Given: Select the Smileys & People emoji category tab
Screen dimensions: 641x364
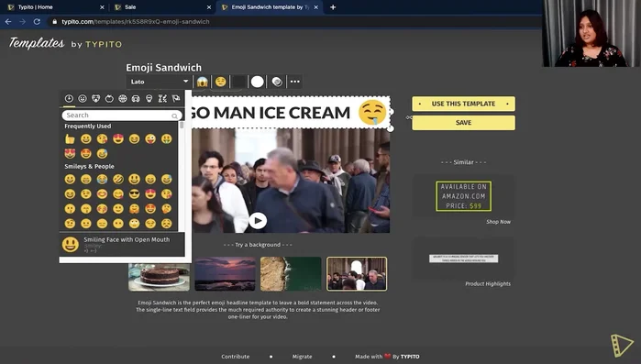Looking at the screenshot, I should click(83, 98).
